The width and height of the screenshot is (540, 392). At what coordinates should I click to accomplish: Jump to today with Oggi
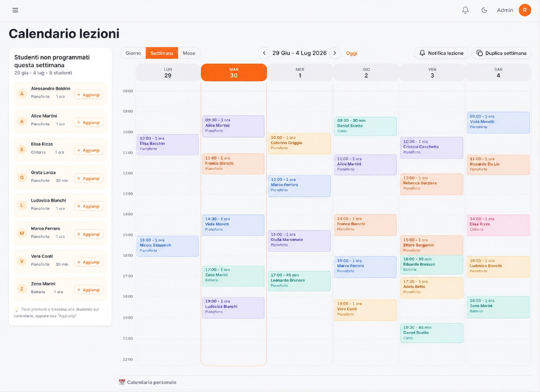pyautogui.click(x=352, y=53)
